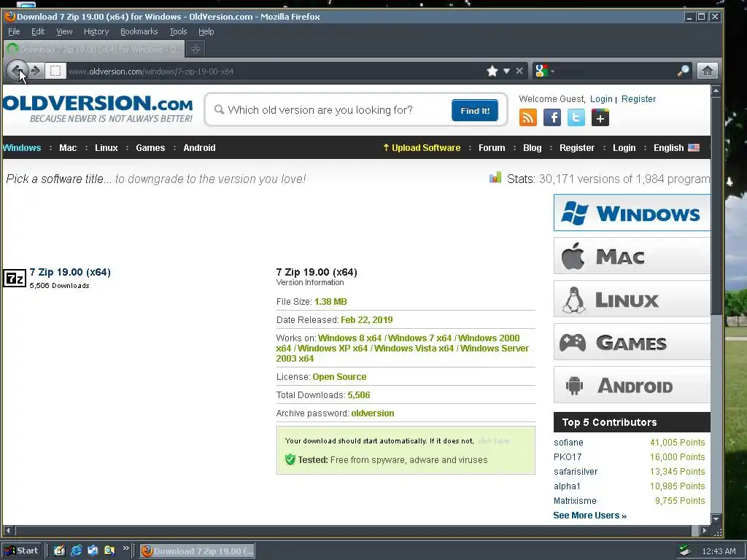The height and width of the screenshot is (560, 747).
Task: Select Mac in the navigation bar
Action: 68,147
